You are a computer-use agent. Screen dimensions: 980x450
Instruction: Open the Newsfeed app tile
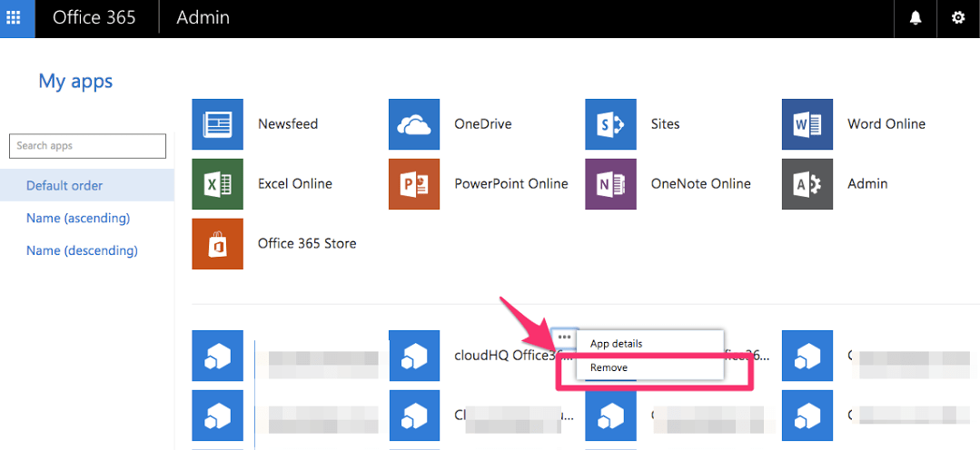(x=217, y=124)
